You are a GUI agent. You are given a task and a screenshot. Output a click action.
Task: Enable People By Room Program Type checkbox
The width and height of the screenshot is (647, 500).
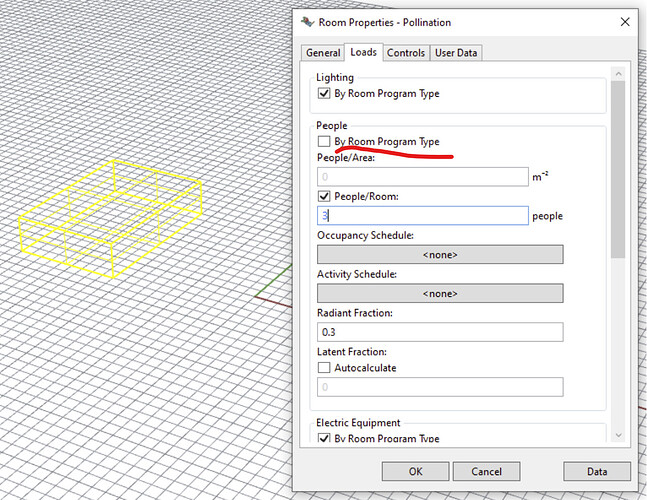tap(324, 142)
